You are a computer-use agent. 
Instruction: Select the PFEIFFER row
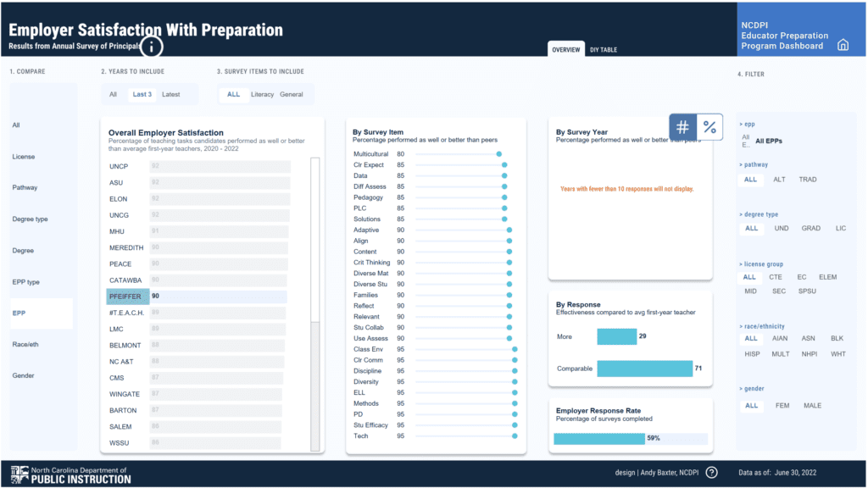(x=197, y=297)
